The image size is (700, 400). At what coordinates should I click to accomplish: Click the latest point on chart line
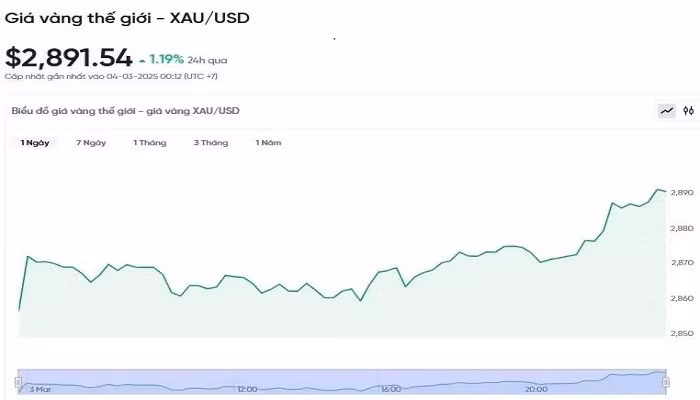[665, 191]
